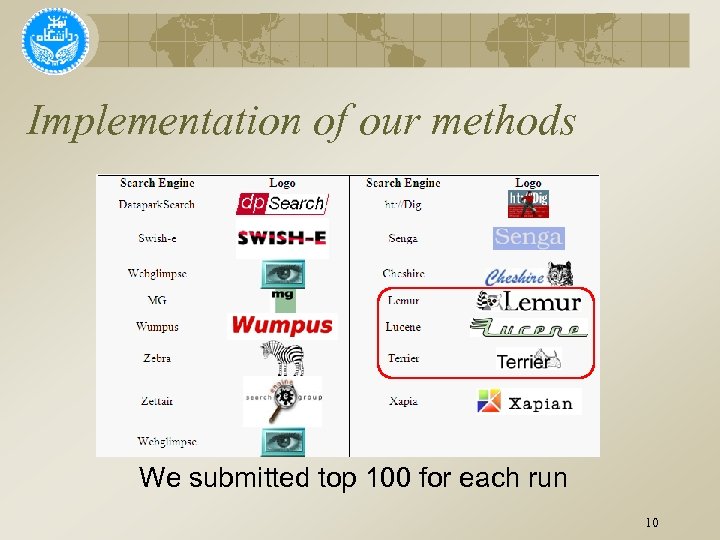The height and width of the screenshot is (540, 720).
Task: Select the "ht://Dig" engine name text
Action: [x=403, y=204]
